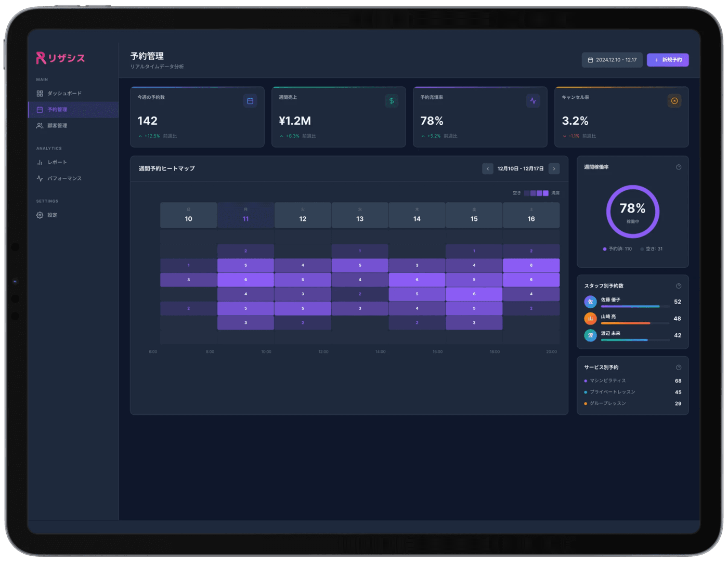This screenshot has height=563, width=728.
Task: Click the info icon beside サービス別予約
Action: [679, 368]
